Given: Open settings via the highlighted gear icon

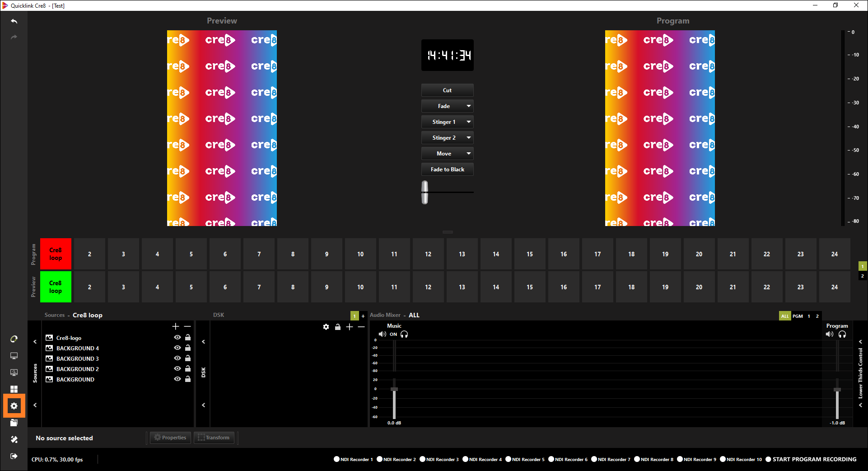Looking at the screenshot, I should click(x=14, y=406).
